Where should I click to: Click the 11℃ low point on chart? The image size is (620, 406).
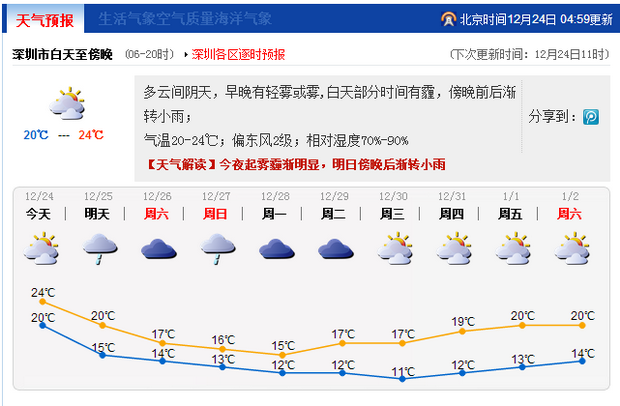tap(402, 378)
